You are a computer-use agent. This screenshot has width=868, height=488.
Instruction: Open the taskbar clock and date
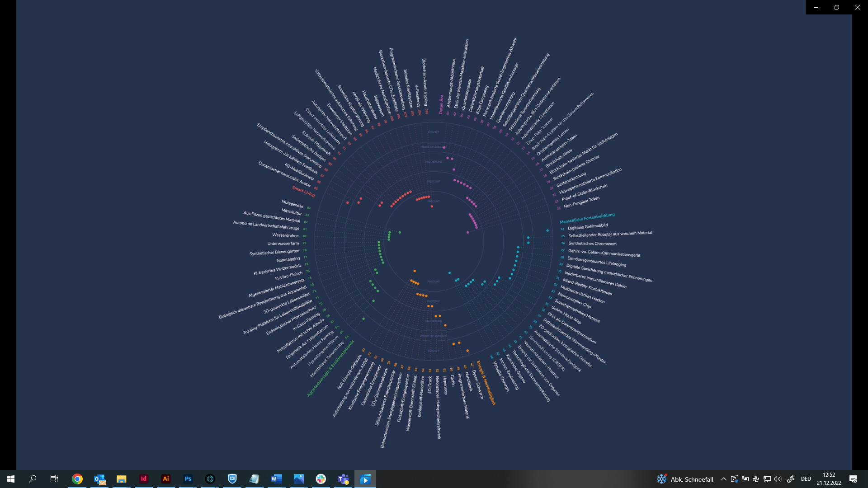[829, 479]
